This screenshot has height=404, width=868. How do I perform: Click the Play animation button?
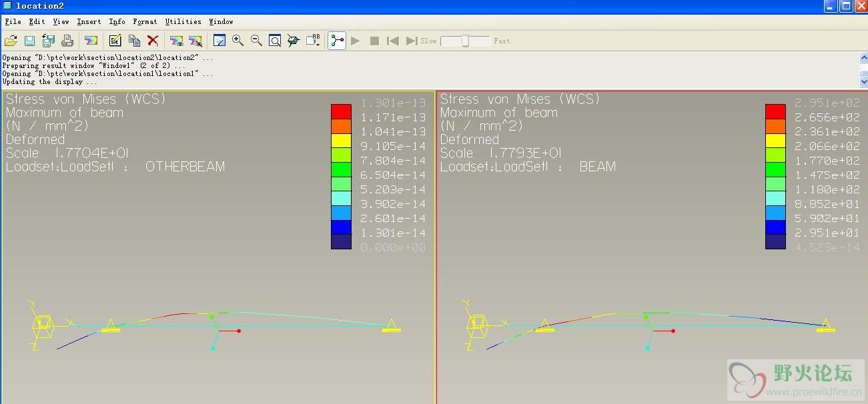click(x=356, y=41)
